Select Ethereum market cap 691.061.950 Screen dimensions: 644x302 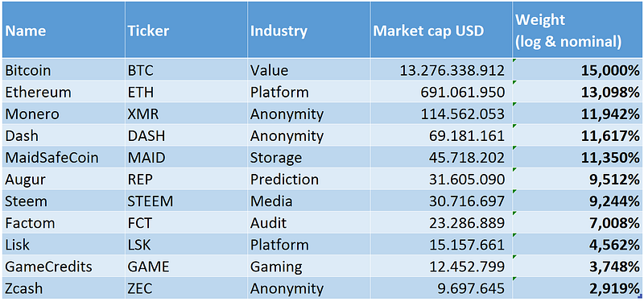point(441,92)
